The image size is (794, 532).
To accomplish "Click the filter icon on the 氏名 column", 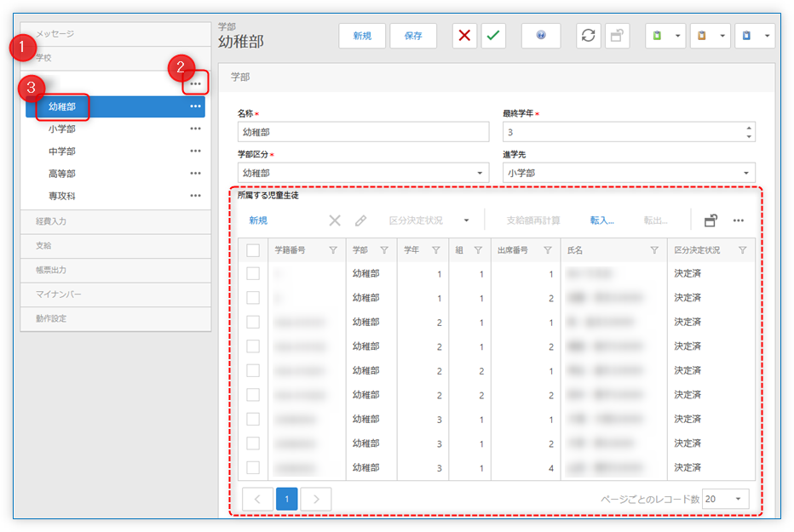I will [x=654, y=249].
